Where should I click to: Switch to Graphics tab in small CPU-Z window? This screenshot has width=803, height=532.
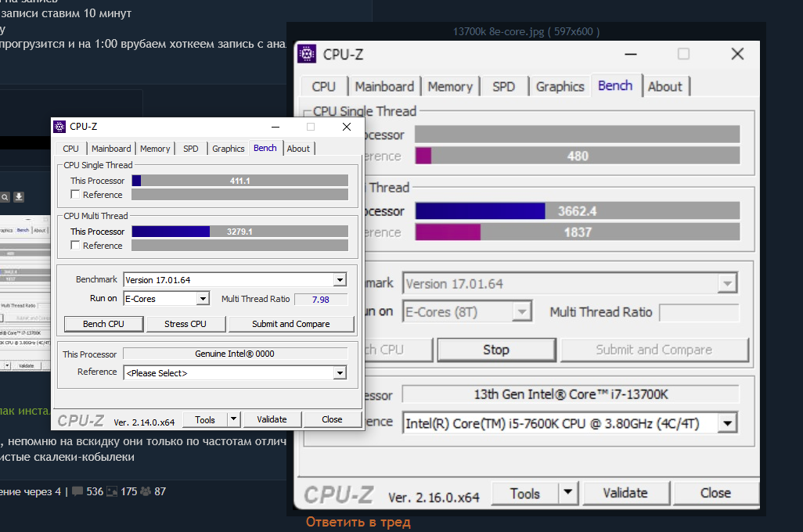click(x=228, y=149)
